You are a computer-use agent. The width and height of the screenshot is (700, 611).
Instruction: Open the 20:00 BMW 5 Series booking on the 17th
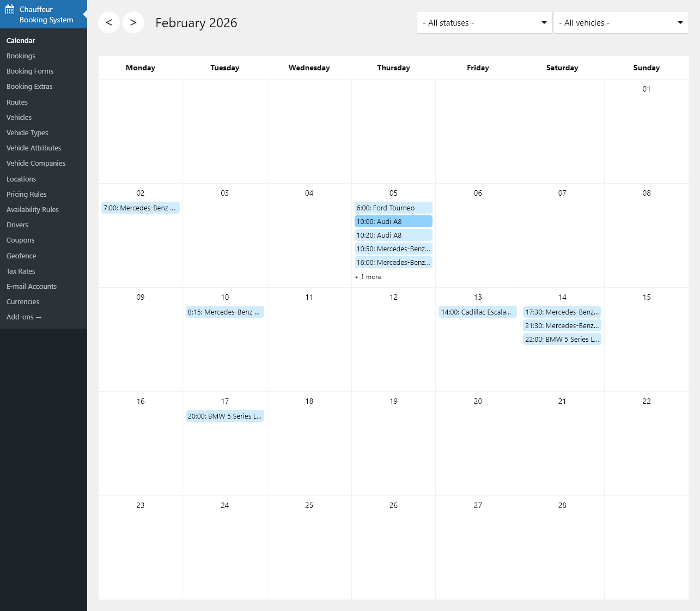pos(224,416)
